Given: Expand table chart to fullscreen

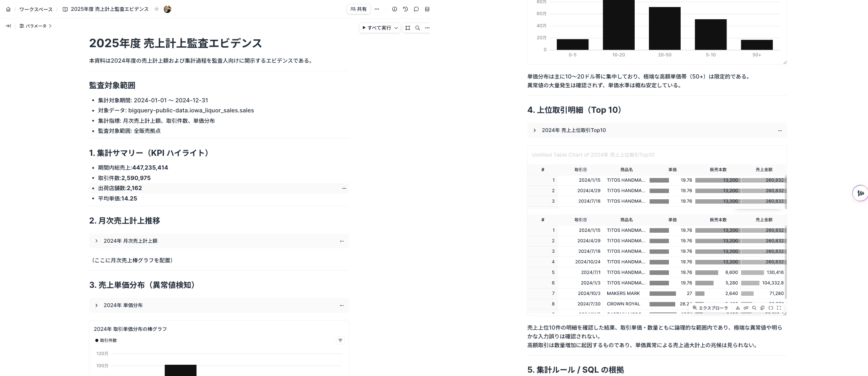Looking at the screenshot, I should click(x=779, y=308).
